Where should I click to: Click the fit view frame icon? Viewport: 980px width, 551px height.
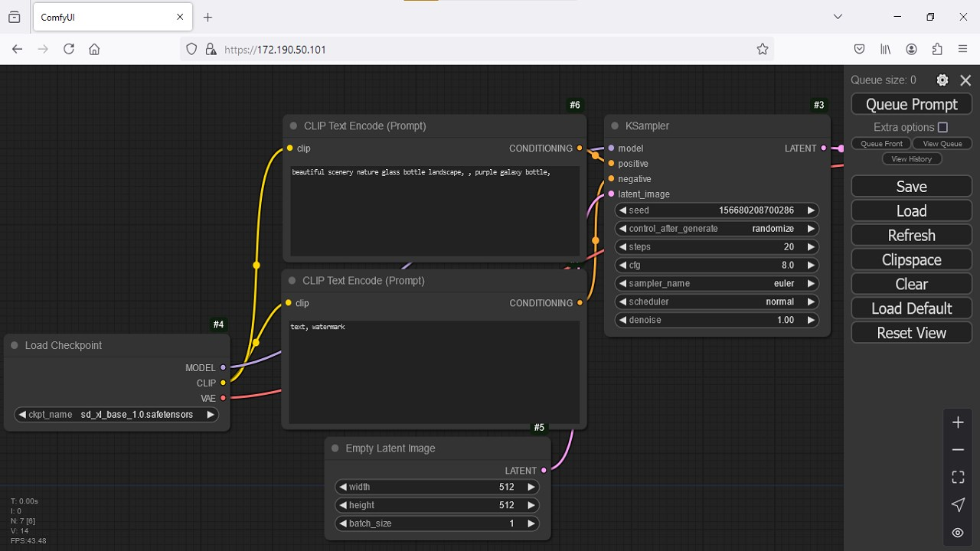[x=958, y=478]
